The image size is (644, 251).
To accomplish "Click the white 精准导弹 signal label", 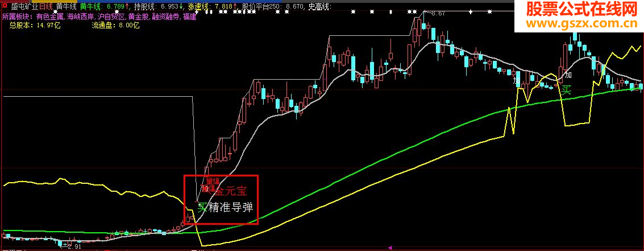I will [x=231, y=207].
